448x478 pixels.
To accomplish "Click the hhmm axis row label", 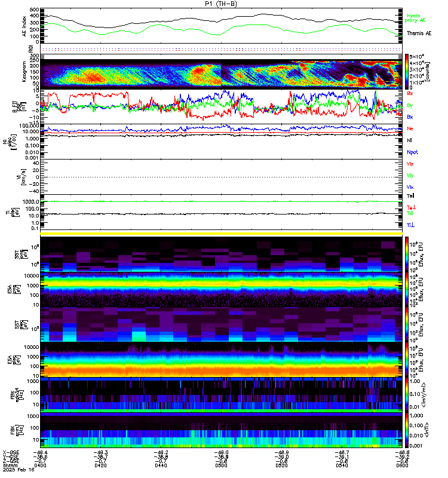I will (10, 465).
